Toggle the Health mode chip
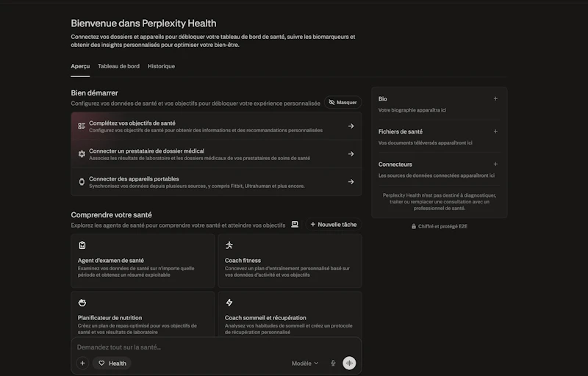This screenshot has height=376, width=588. pyautogui.click(x=112, y=364)
